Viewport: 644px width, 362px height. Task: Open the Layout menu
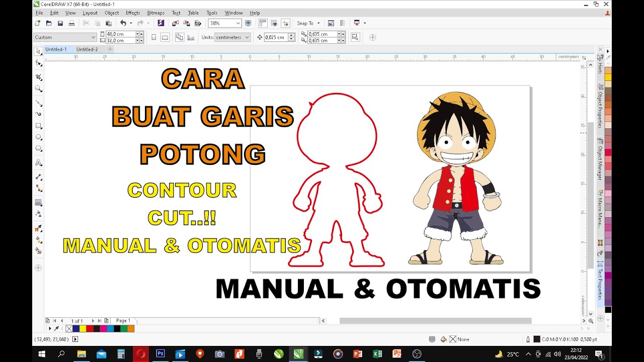[x=90, y=13]
